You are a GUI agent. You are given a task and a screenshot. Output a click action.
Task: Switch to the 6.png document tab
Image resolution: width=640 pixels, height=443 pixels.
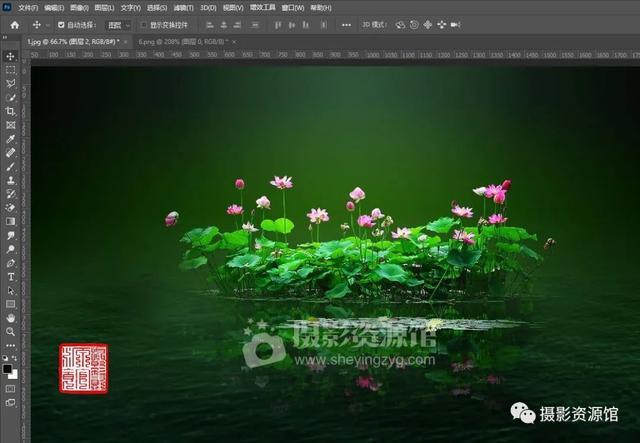coord(183,42)
